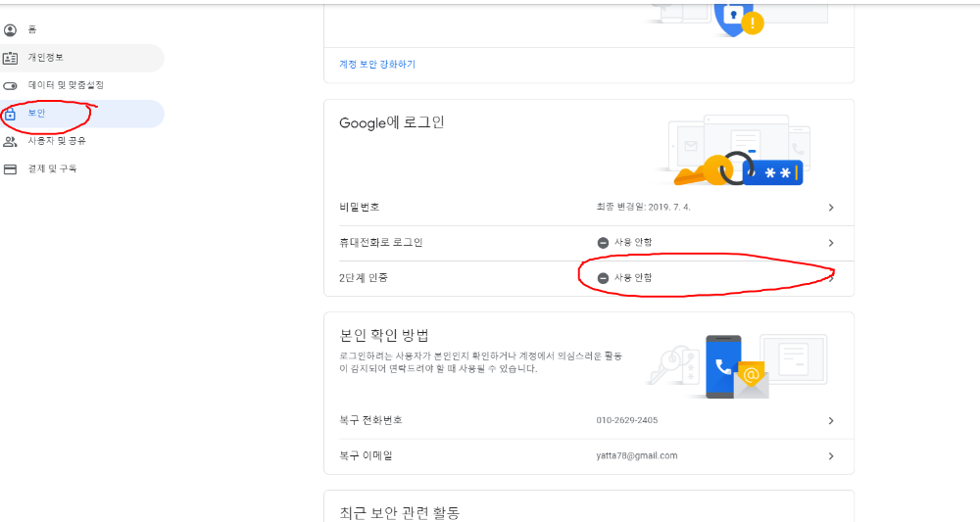Image resolution: width=980 pixels, height=522 pixels.
Task: Expand the chevron on the 비밀번호 row
Action: pos(831,208)
